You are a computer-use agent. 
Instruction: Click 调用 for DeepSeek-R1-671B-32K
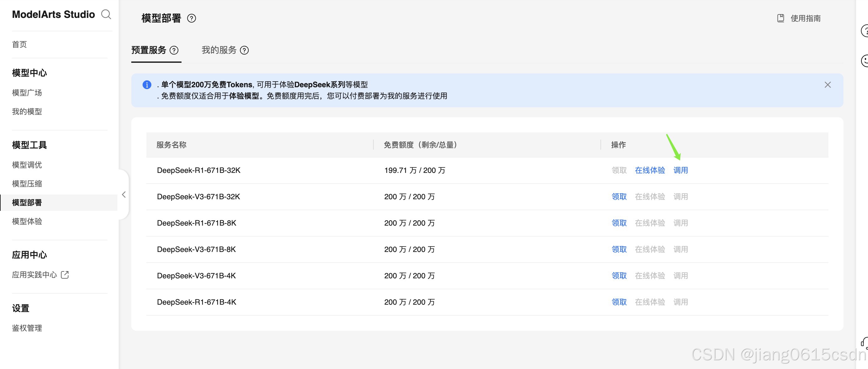coord(680,170)
